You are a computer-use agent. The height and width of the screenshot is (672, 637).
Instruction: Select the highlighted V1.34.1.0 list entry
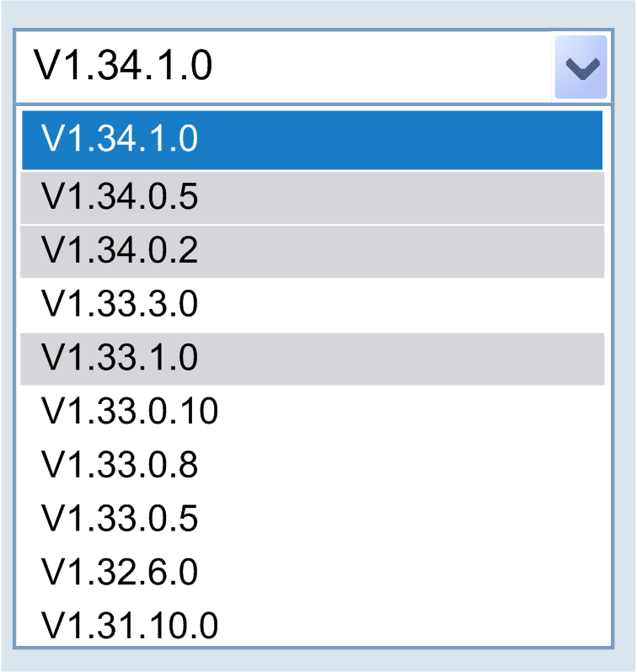312,140
